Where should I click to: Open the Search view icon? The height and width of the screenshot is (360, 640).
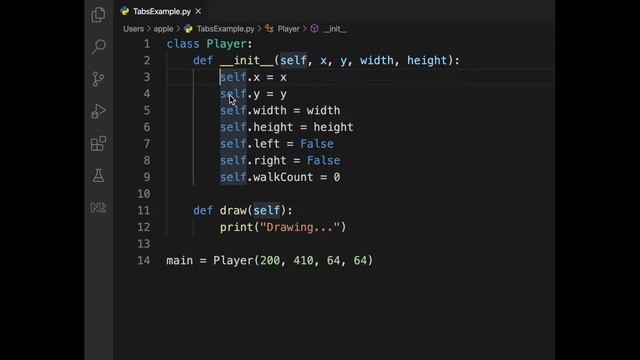click(98, 47)
